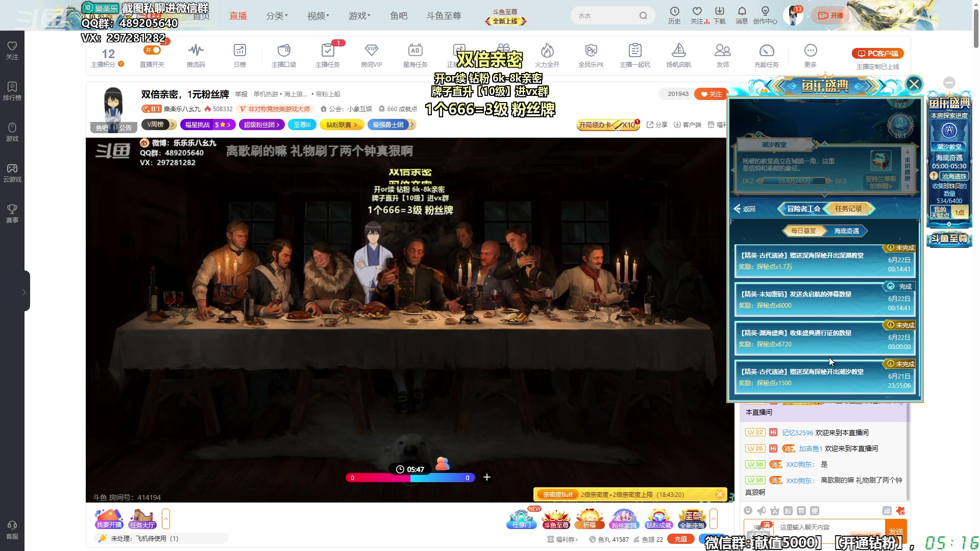
Task: Expand the collapsed left sidebar panel
Action: (x=24, y=292)
